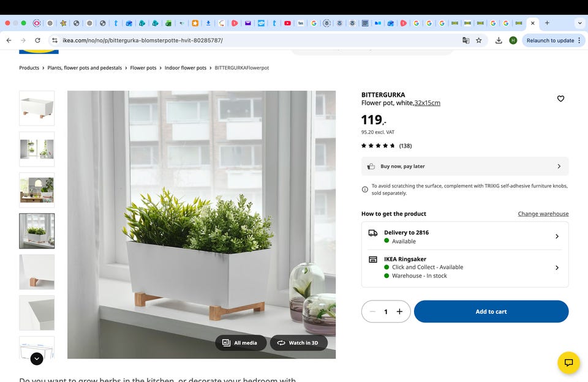Click the 95.20 excl. VAT text
The height and width of the screenshot is (382, 588).
[378, 132]
